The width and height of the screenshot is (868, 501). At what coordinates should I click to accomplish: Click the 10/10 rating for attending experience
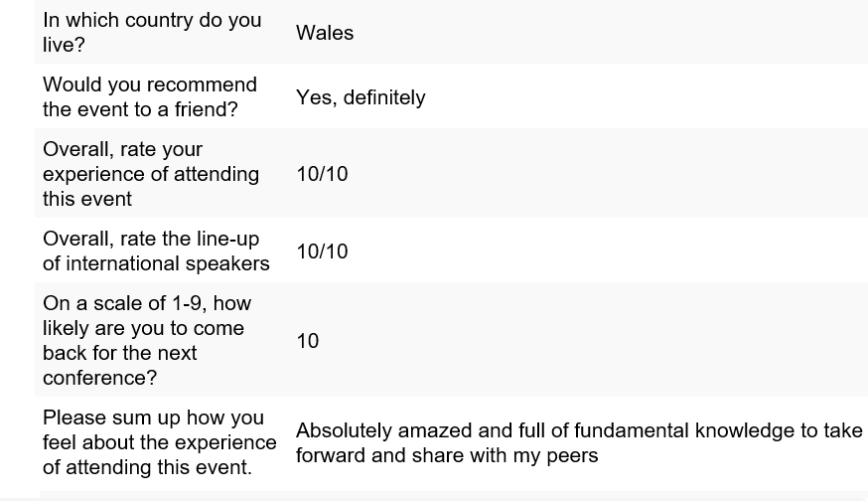click(x=322, y=174)
